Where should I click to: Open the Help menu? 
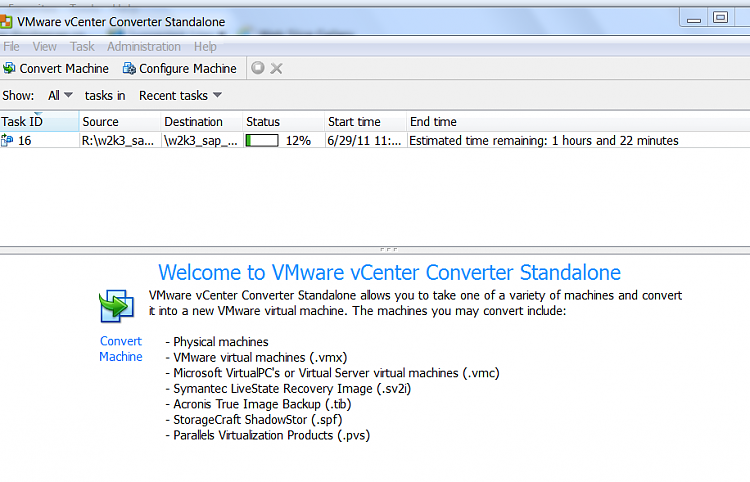[x=205, y=46]
